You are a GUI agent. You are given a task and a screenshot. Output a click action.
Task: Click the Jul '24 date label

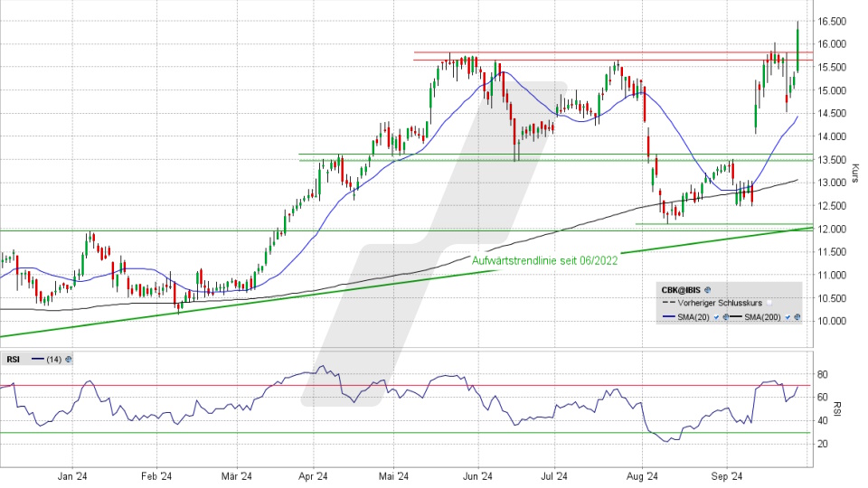point(554,476)
